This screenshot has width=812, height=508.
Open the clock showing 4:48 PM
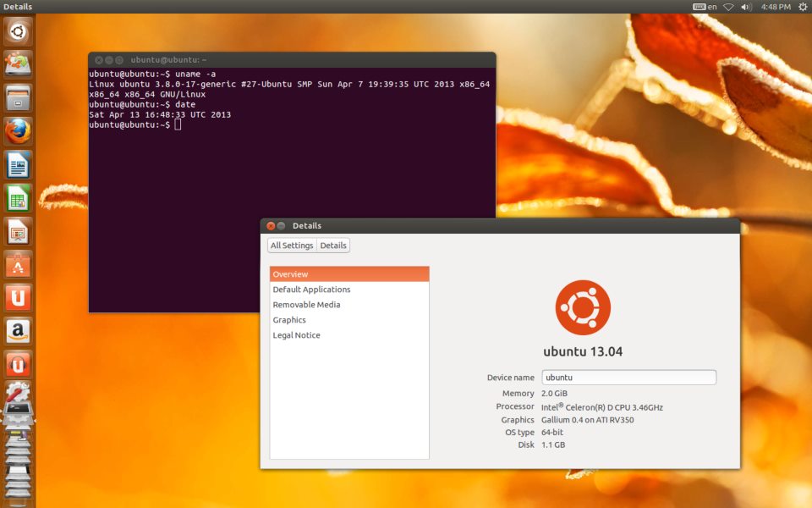[776, 7]
